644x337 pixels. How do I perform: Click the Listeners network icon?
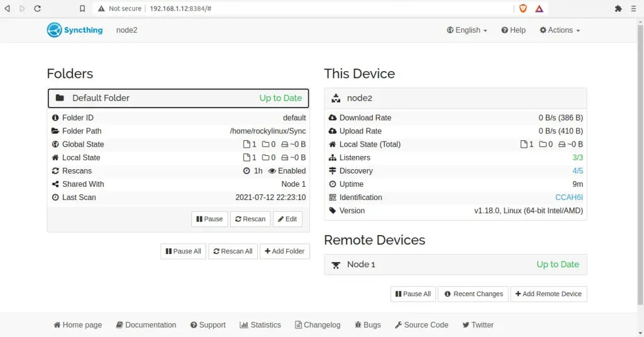click(x=332, y=158)
